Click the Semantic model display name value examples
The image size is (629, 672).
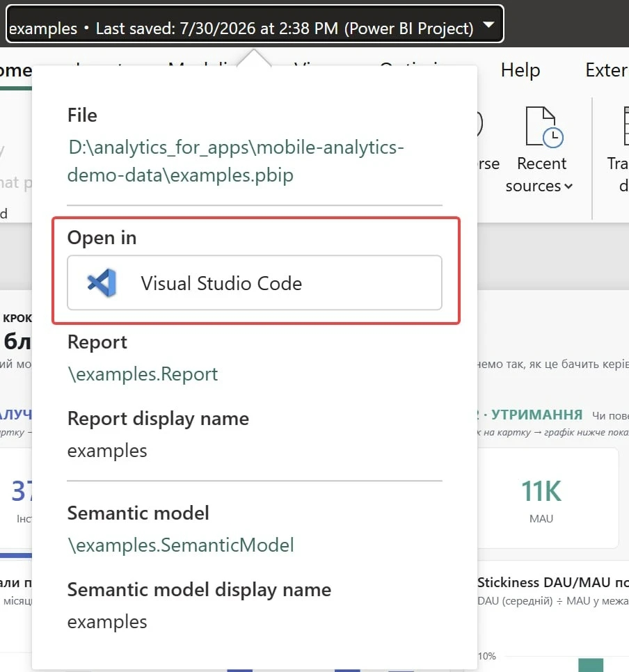click(107, 622)
